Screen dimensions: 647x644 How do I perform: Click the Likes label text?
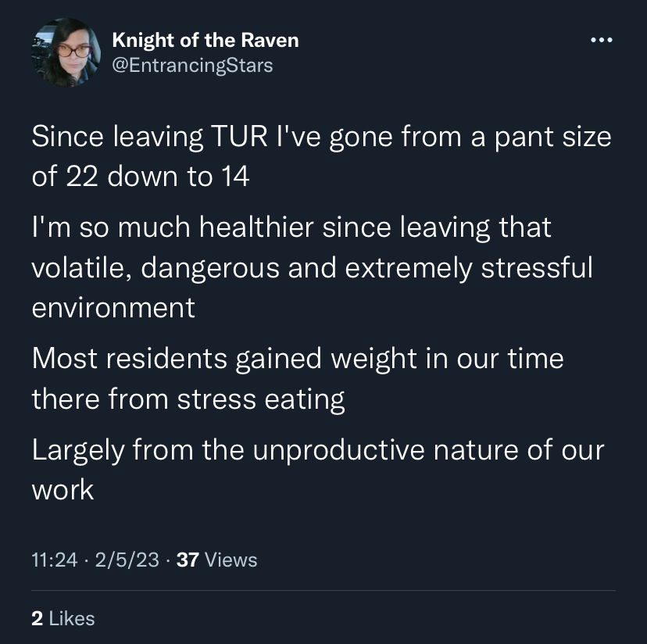pos(72,618)
